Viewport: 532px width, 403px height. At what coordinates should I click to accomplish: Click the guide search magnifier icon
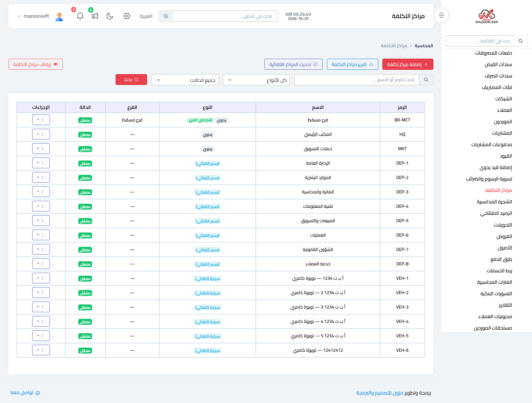[x=166, y=16]
